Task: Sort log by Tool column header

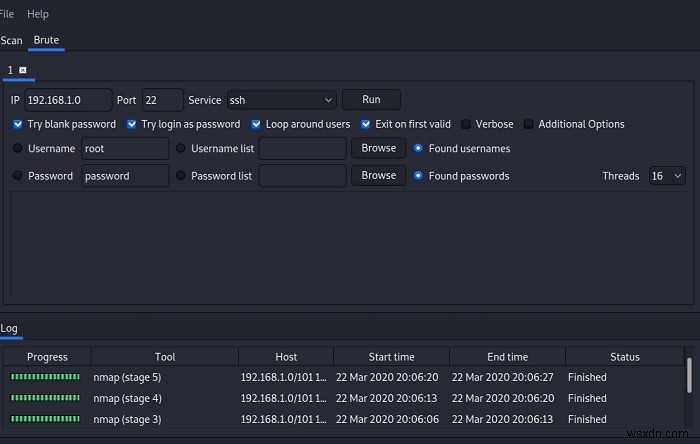Action: click(165, 357)
